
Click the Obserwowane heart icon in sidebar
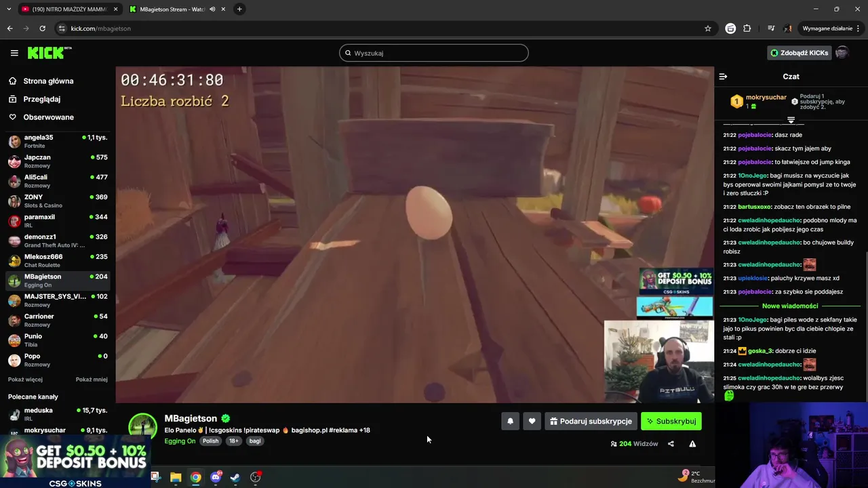point(12,117)
